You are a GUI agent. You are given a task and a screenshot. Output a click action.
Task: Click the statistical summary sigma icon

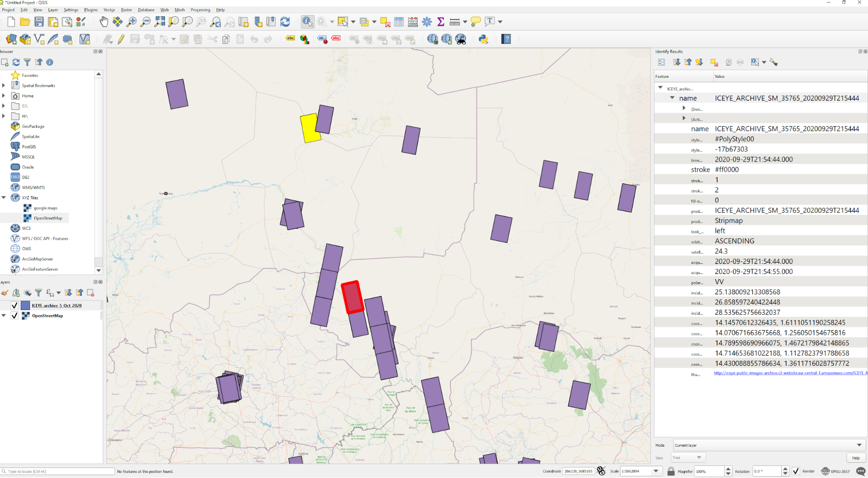[x=441, y=22]
